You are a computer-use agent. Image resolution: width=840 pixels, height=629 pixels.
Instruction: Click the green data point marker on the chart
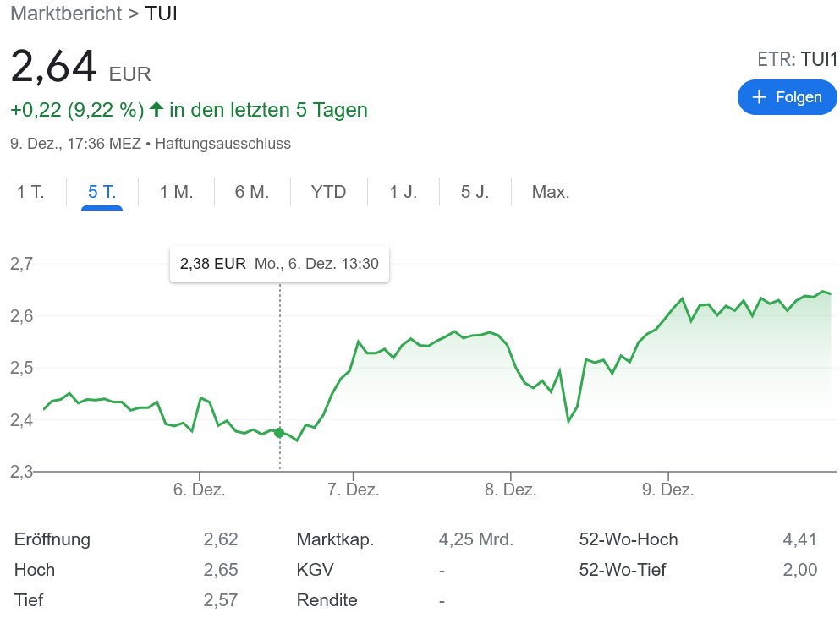click(x=279, y=432)
